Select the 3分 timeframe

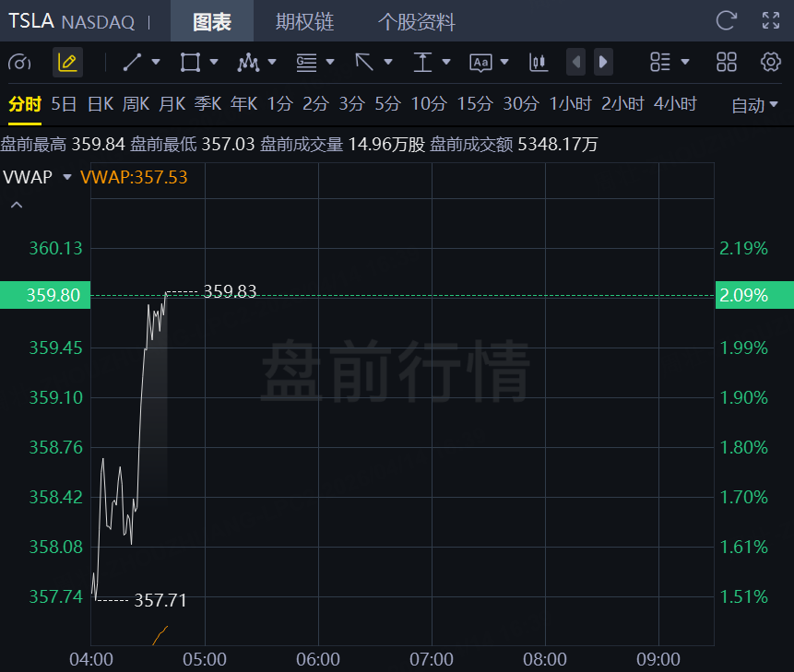352,104
